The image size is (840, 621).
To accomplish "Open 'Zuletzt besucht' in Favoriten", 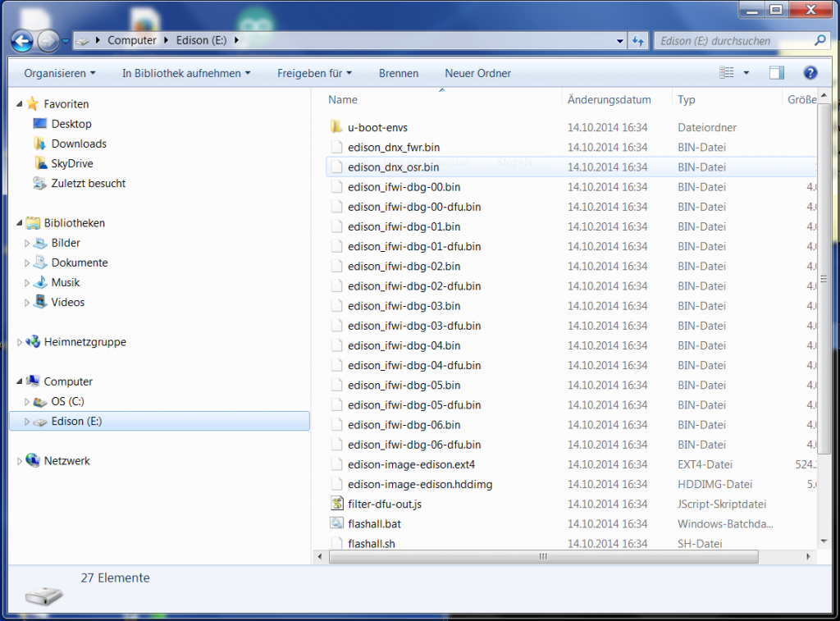I will pos(88,183).
